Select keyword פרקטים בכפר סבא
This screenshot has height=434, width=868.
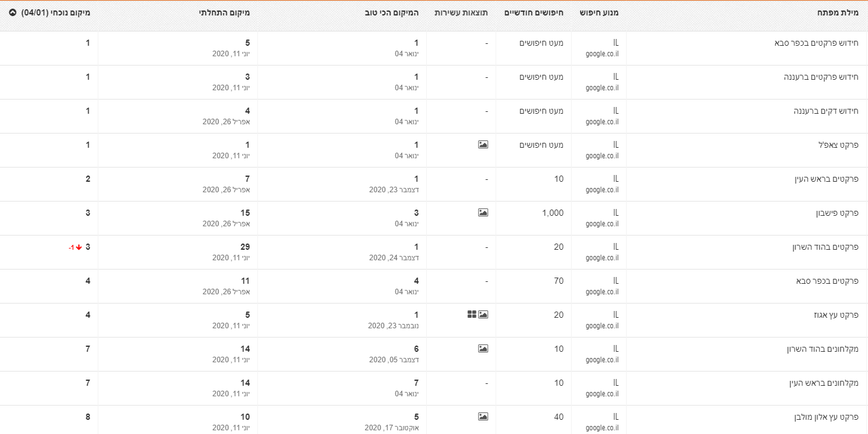[x=827, y=281]
